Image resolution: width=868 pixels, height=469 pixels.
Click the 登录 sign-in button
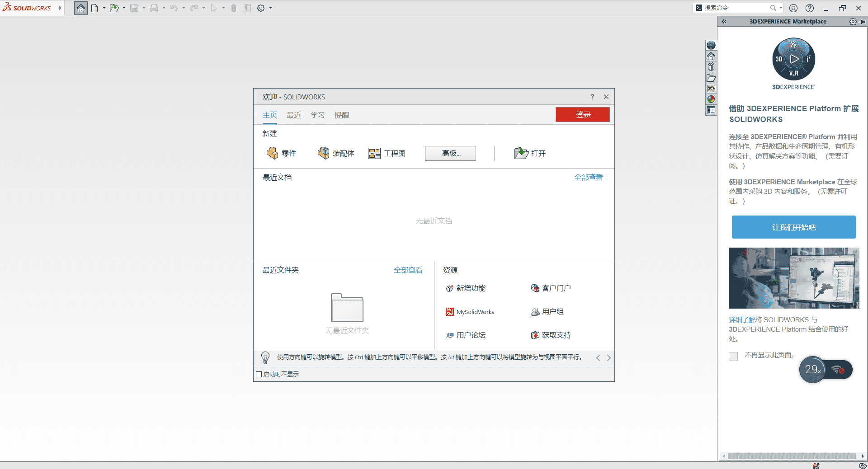pos(582,115)
